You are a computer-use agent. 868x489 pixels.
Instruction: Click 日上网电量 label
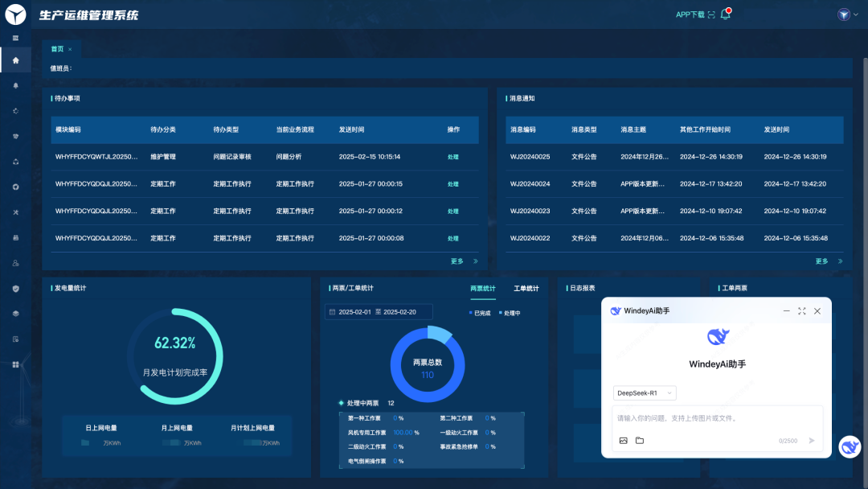(100, 428)
